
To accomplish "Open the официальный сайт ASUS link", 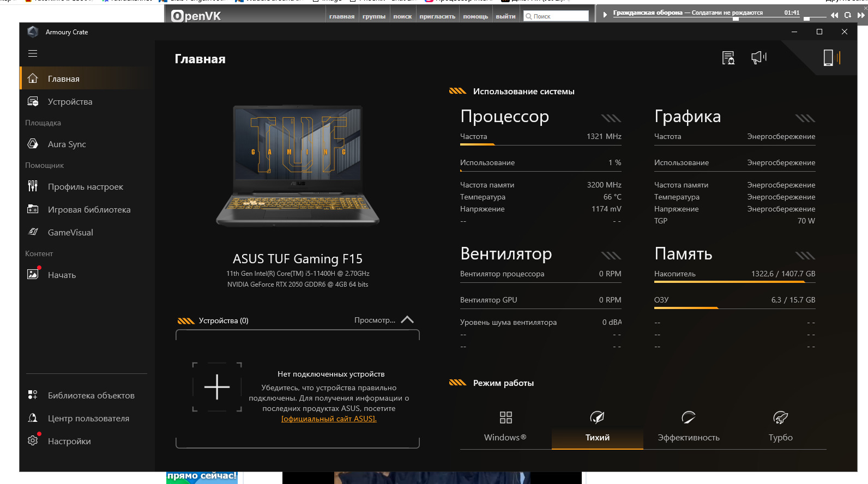I will (329, 419).
